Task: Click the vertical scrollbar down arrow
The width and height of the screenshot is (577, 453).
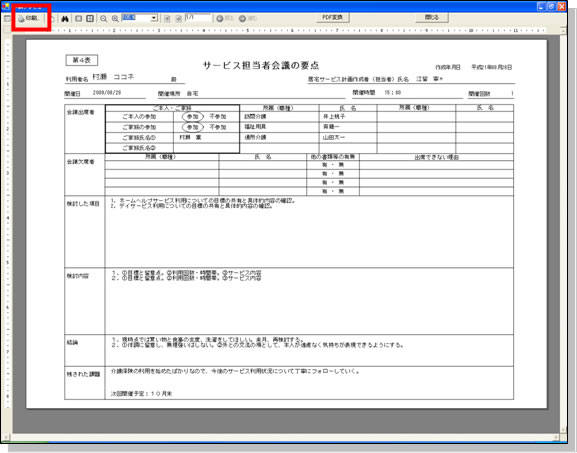Action: (563, 430)
